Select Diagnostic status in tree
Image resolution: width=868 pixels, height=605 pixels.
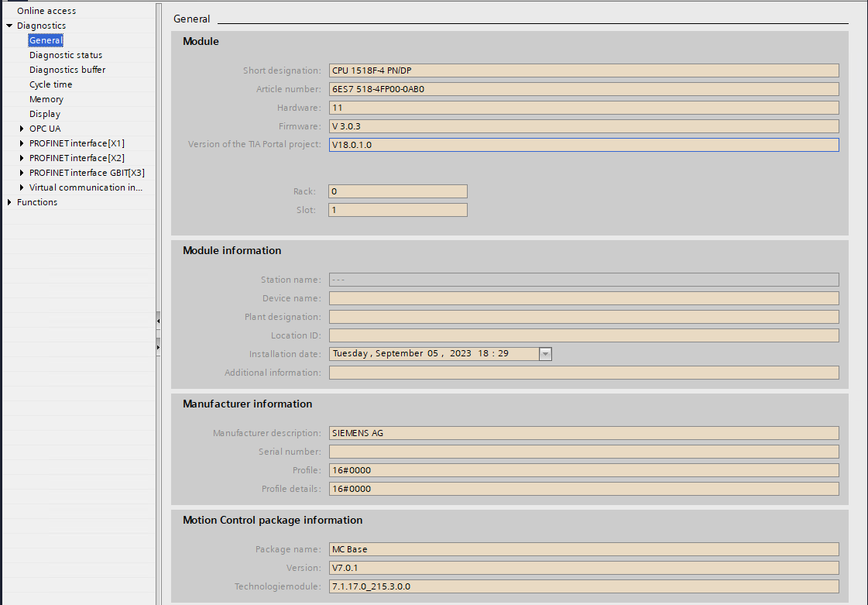pos(66,55)
